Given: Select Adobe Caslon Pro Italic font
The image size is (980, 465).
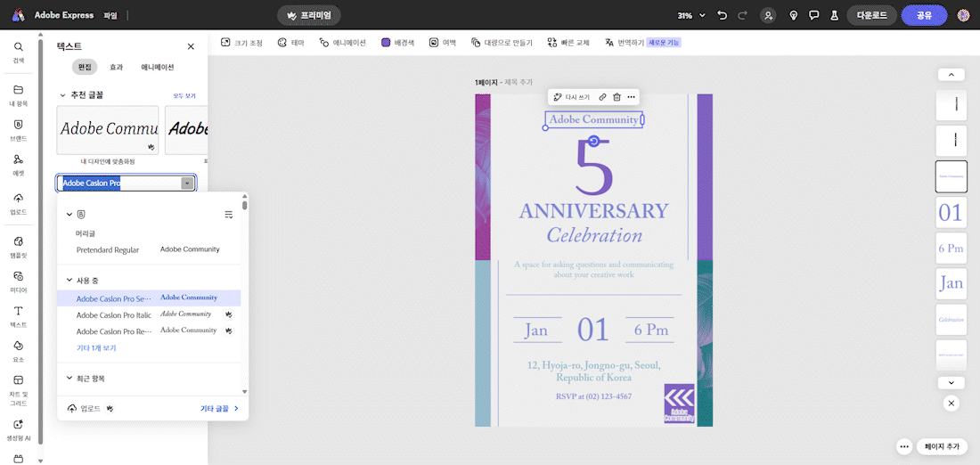Looking at the screenshot, I should point(149,314).
